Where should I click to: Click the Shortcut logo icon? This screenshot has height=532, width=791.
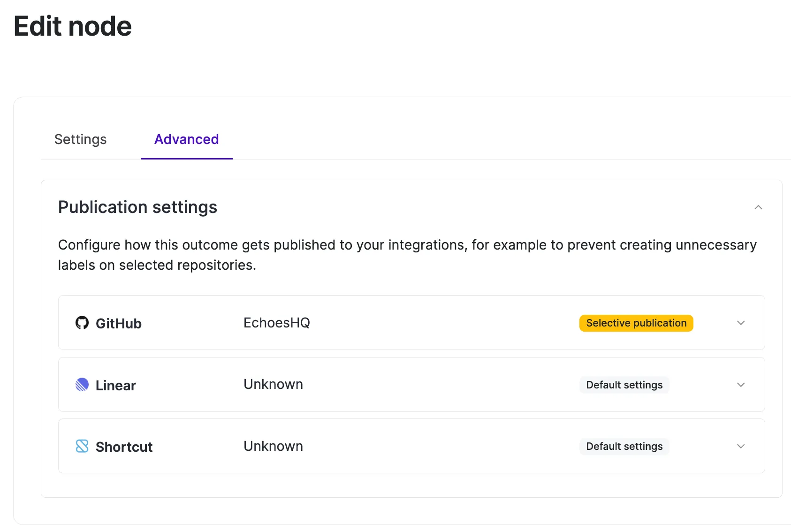point(82,446)
